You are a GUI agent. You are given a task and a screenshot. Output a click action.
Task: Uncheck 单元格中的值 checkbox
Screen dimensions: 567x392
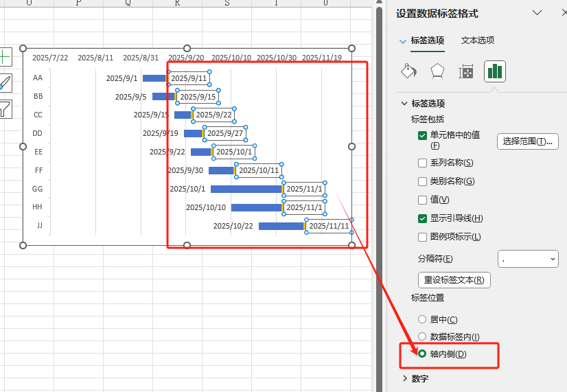click(422, 136)
